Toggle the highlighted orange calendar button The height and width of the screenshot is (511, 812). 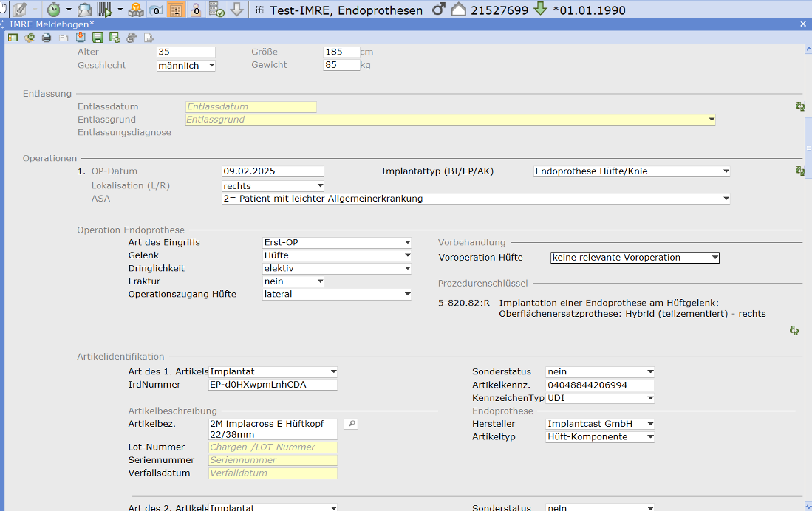pos(176,10)
